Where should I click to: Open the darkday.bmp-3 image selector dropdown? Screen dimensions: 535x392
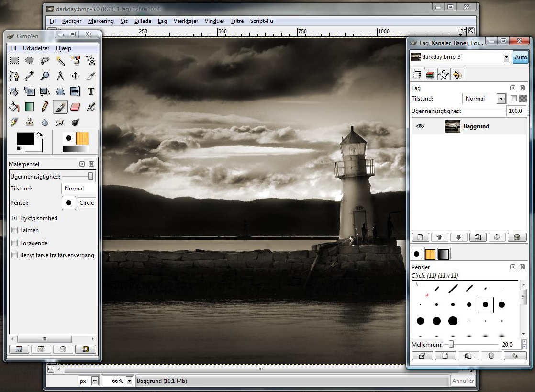tap(506, 57)
